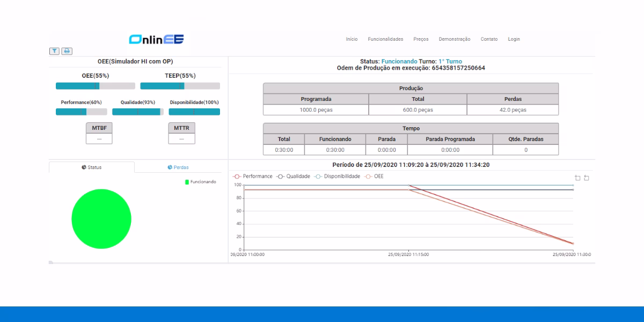Toggle the Funcionando pie legend entry
This screenshot has height=322, width=644.
pyautogui.click(x=201, y=182)
